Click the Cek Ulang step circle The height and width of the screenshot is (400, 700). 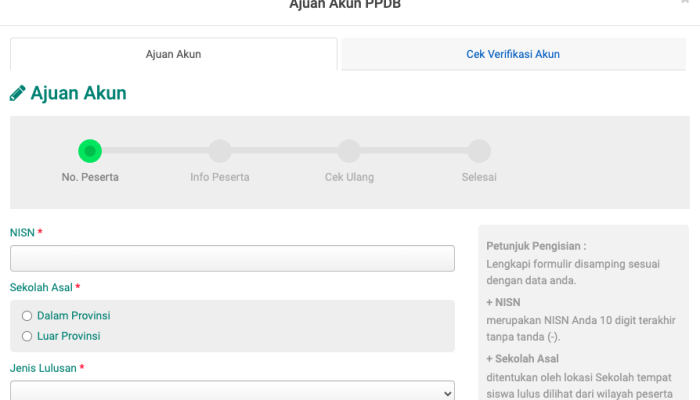(349, 151)
